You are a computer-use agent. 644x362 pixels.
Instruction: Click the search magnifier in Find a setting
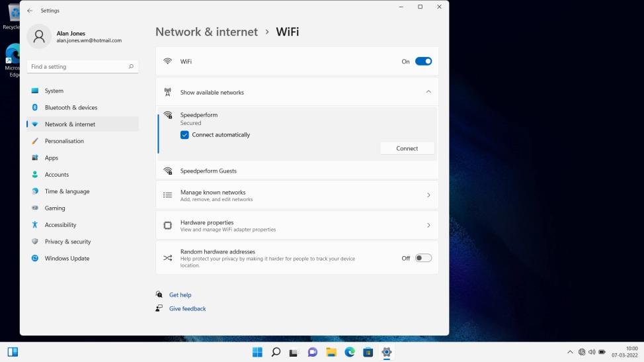pos(131,67)
